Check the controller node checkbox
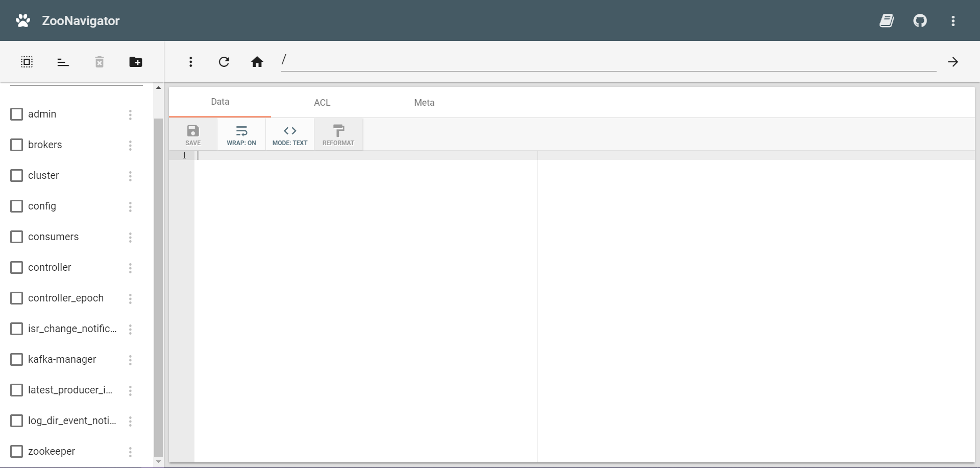The width and height of the screenshot is (980, 468). [x=16, y=267]
